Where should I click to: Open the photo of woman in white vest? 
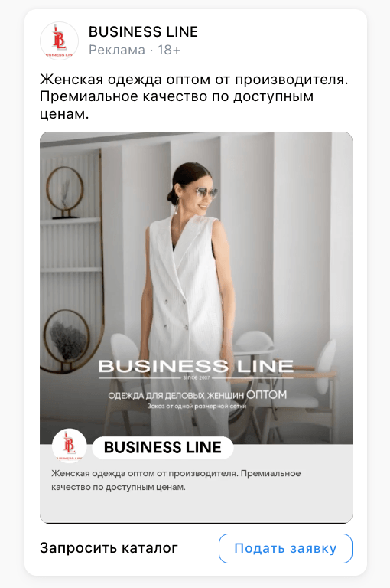pyautogui.click(x=196, y=288)
